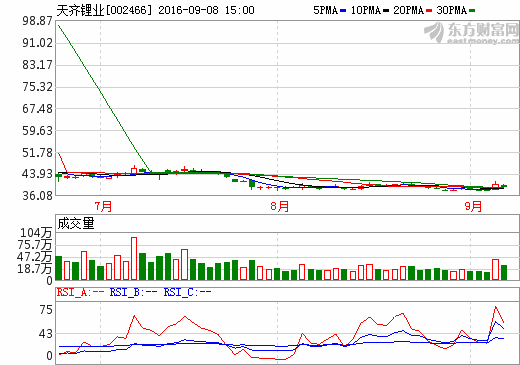Click the 75.7万 volume axis label
Screen dimensions: 520x365
pyautogui.click(x=35, y=245)
